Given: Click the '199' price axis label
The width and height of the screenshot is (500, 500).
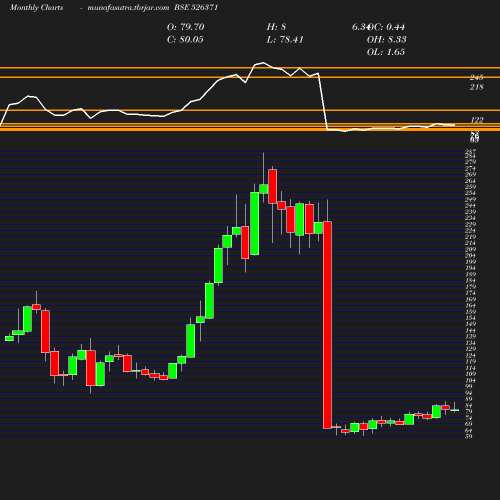Looking at the screenshot, I should click(470, 261).
